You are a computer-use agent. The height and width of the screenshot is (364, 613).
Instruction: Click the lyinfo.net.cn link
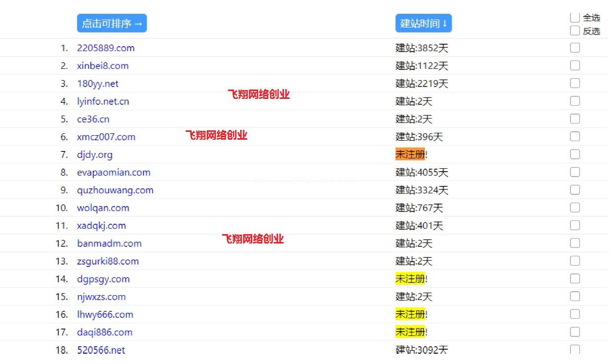click(x=103, y=101)
